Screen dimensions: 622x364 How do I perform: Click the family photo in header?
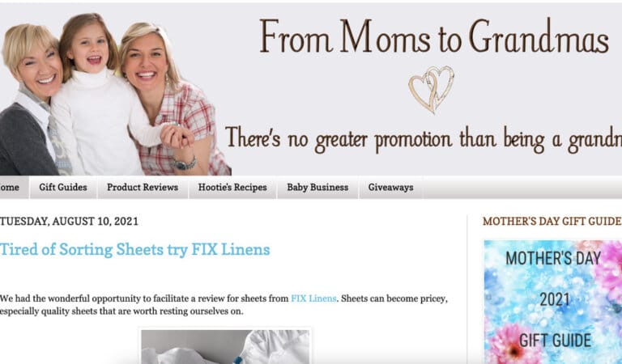pos(115,95)
